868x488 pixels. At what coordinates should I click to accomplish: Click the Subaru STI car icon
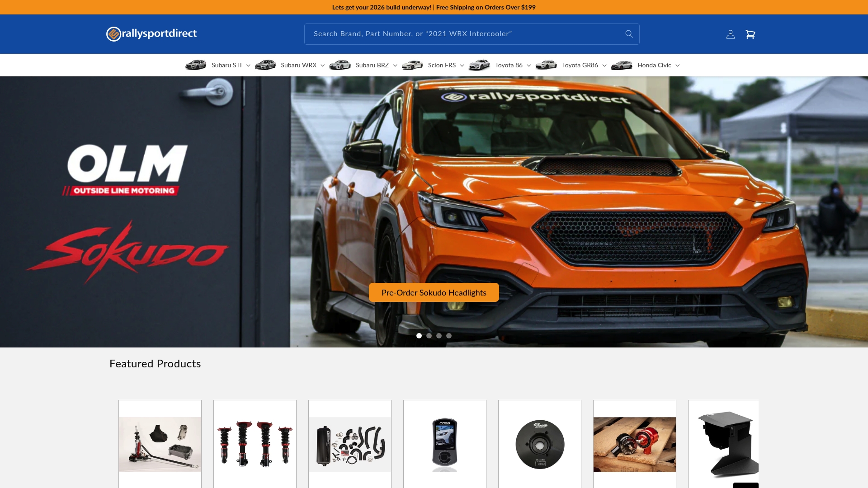point(196,65)
